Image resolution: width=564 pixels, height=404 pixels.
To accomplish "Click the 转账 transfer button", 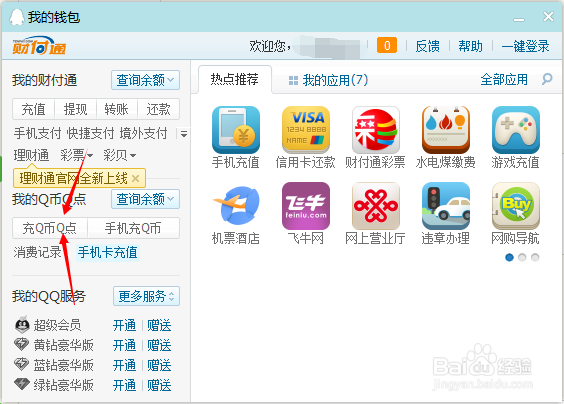I will [117, 109].
